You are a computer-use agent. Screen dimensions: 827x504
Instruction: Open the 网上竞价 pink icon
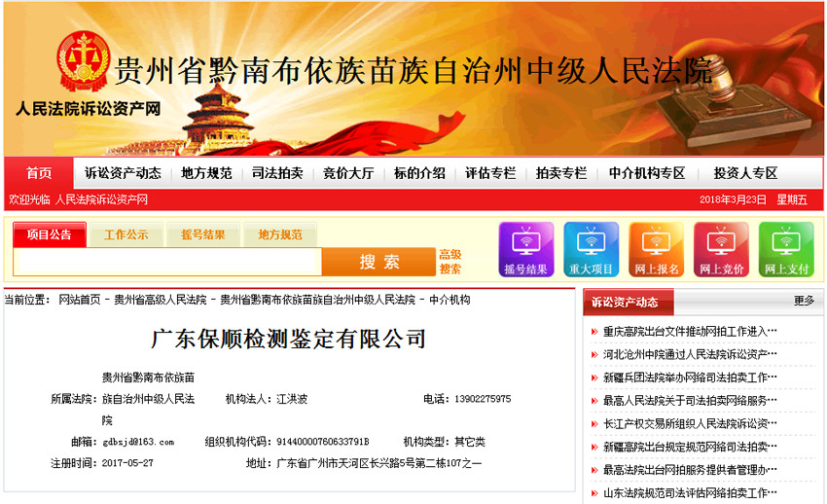(x=721, y=250)
